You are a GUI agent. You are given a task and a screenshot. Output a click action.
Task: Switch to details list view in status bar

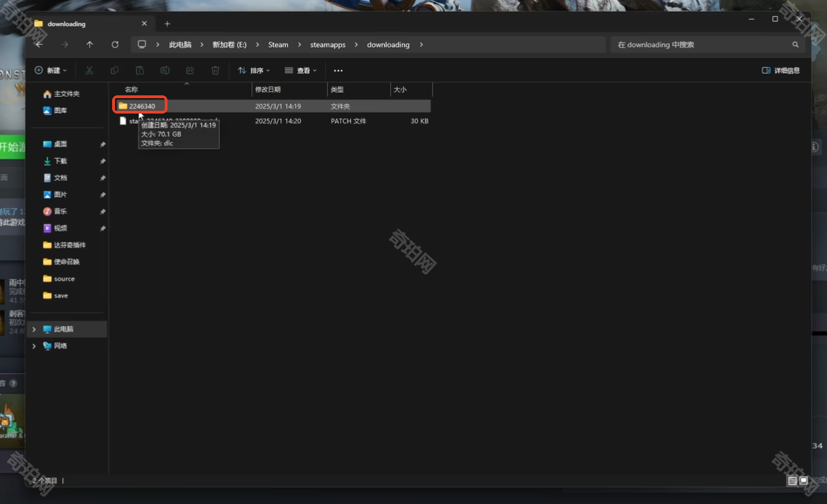pyautogui.click(x=792, y=481)
